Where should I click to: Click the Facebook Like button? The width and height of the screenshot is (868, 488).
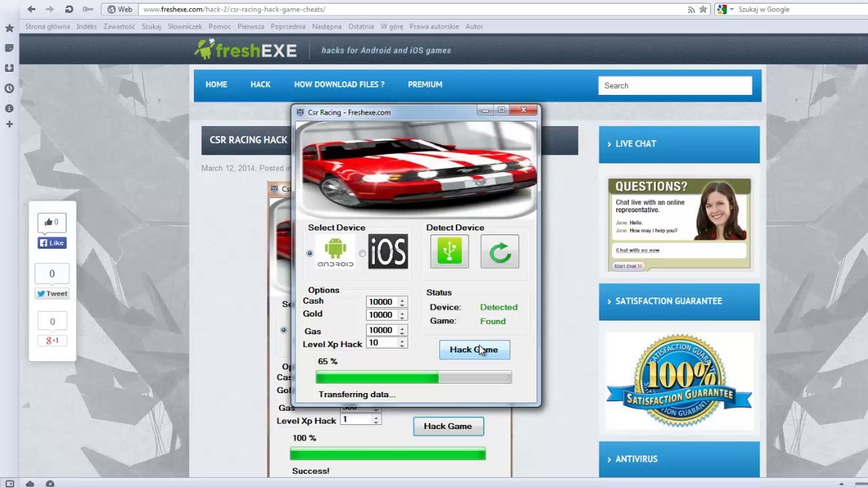(x=52, y=243)
